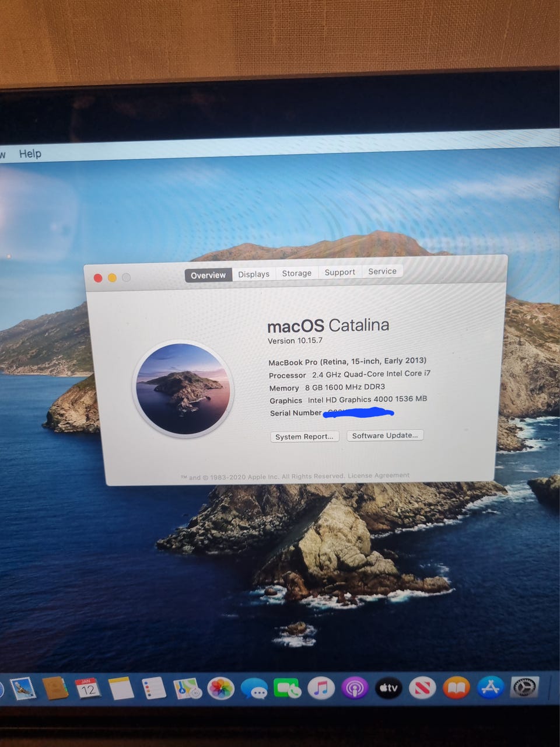The height and width of the screenshot is (747, 560).
Task: Open the Podcasts app in the Dock
Action: [x=354, y=689]
